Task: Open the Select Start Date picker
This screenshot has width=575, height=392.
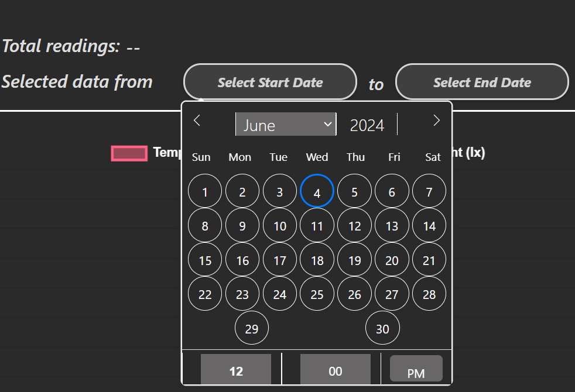Action: [270, 82]
